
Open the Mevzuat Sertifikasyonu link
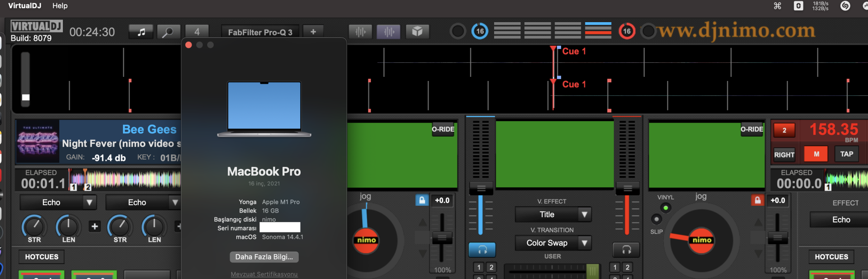[x=264, y=274]
